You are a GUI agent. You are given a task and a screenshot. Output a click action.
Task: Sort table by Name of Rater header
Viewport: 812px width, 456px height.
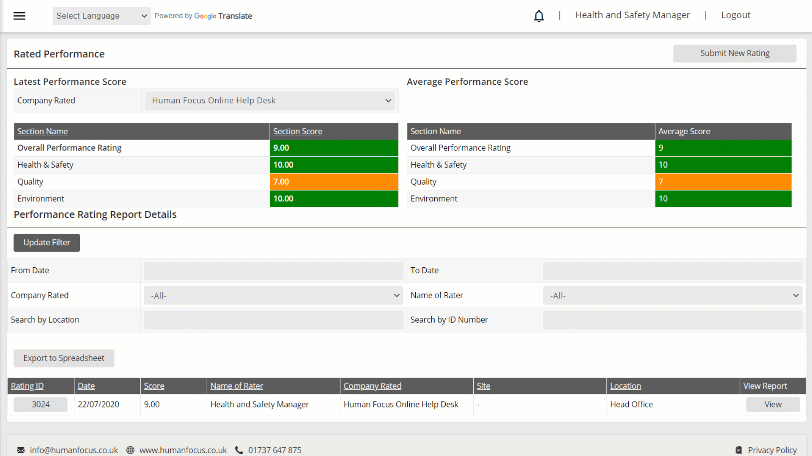(236, 386)
